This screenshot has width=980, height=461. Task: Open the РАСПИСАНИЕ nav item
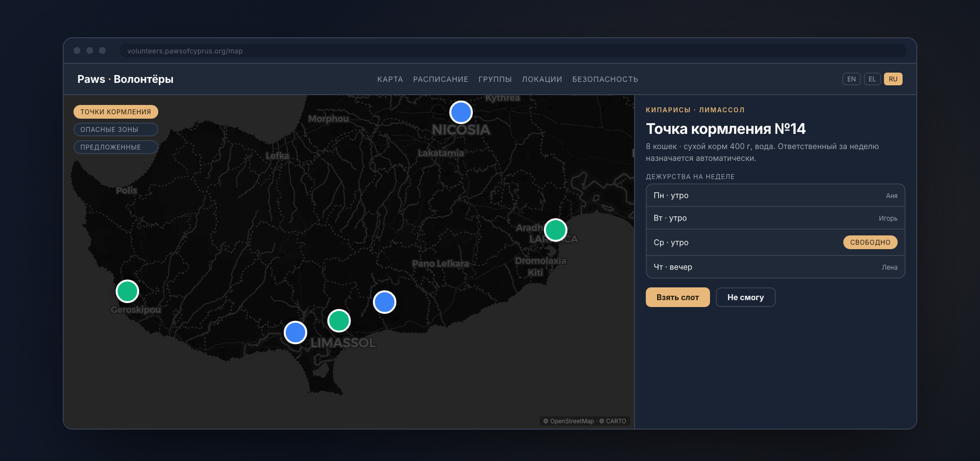(x=441, y=79)
